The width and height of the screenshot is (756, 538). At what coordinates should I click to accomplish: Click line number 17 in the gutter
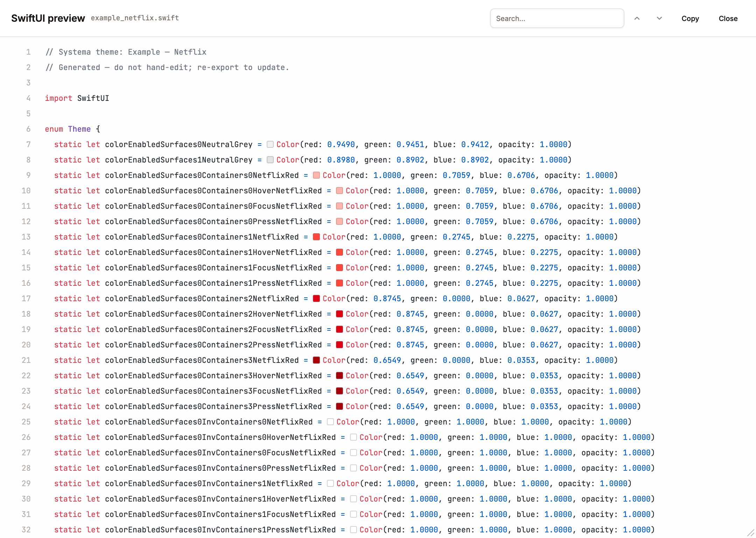tap(26, 298)
